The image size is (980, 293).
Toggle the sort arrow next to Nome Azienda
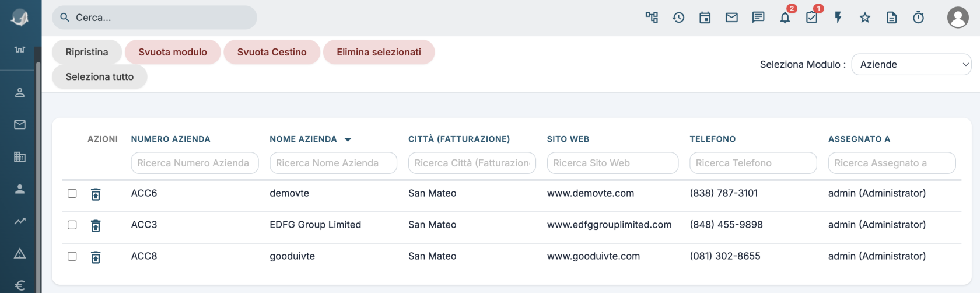click(348, 139)
